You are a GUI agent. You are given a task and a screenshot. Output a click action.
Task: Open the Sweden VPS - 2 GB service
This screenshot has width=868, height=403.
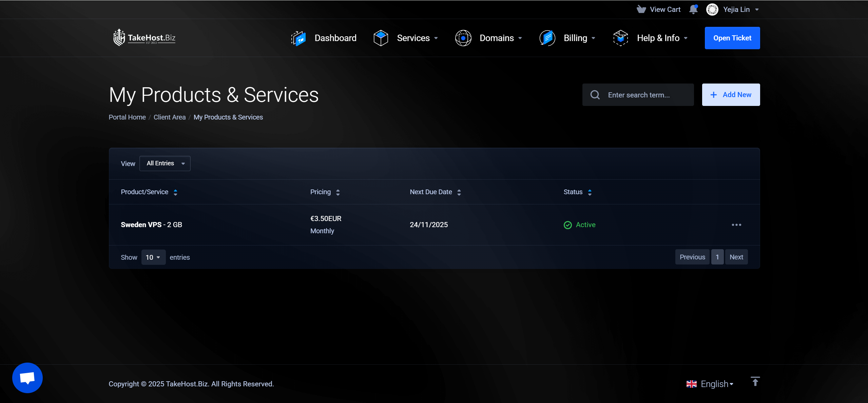tap(151, 225)
